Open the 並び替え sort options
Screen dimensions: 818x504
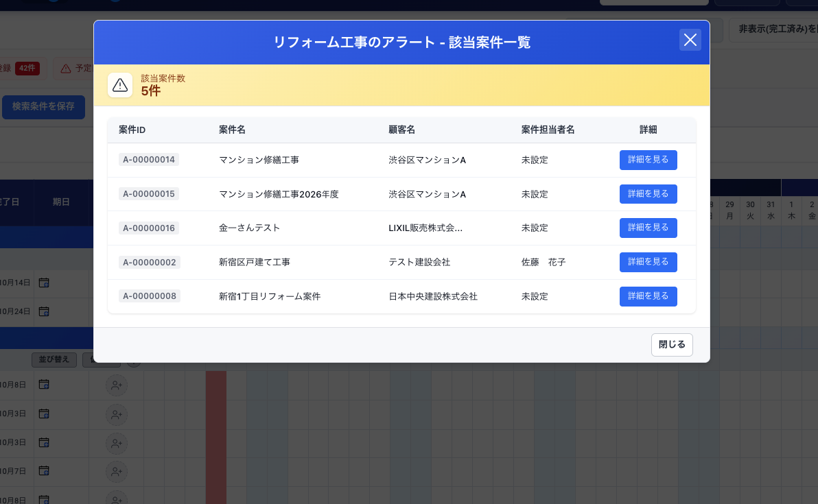tap(54, 359)
